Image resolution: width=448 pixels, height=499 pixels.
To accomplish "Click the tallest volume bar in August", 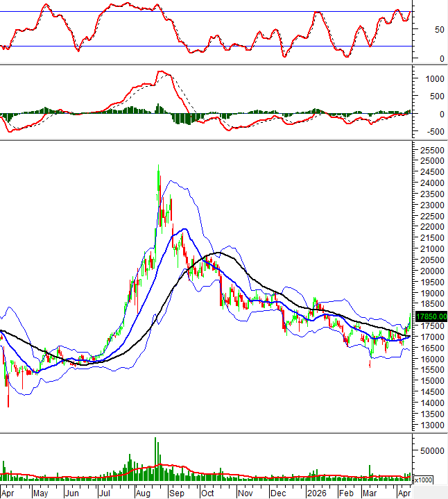I will (x=155, y=458).
